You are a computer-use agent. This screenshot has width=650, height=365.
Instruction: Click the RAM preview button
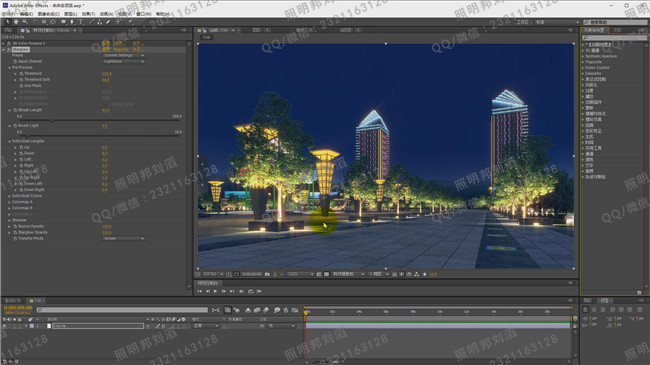(259, 291)
